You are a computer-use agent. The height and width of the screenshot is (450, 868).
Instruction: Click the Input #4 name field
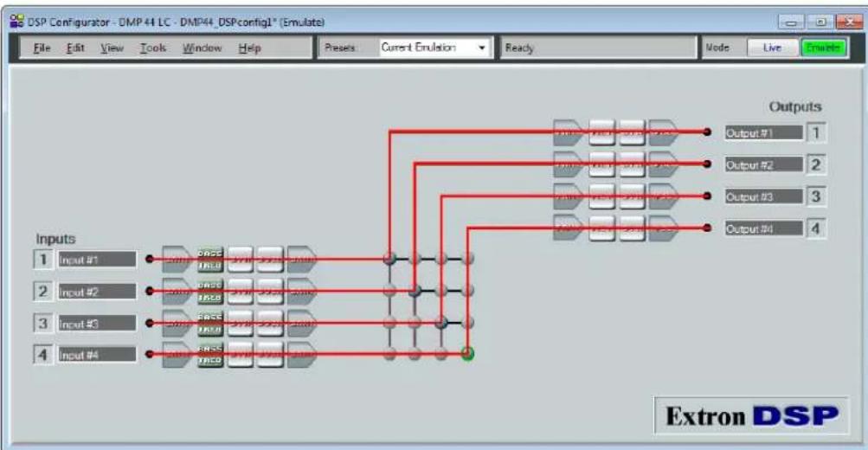coord(98,355)
